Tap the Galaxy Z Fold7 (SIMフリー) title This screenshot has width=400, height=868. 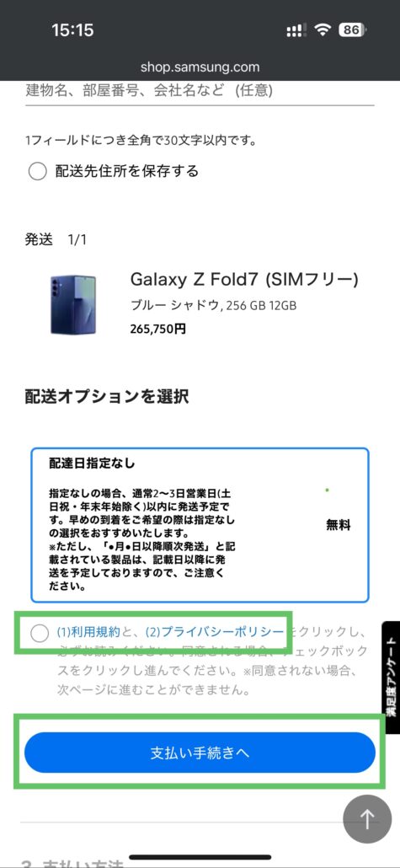[244, 280]
